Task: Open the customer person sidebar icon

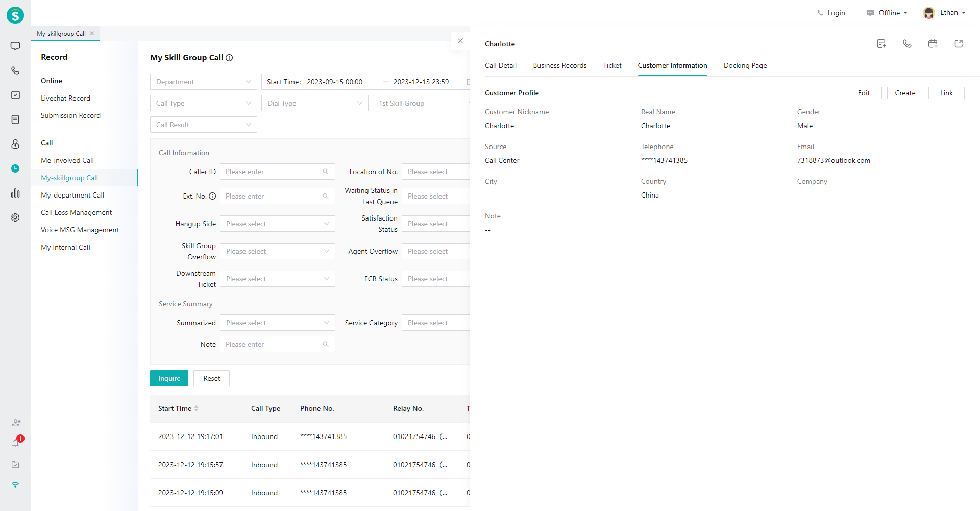Action: click(15, 144)
